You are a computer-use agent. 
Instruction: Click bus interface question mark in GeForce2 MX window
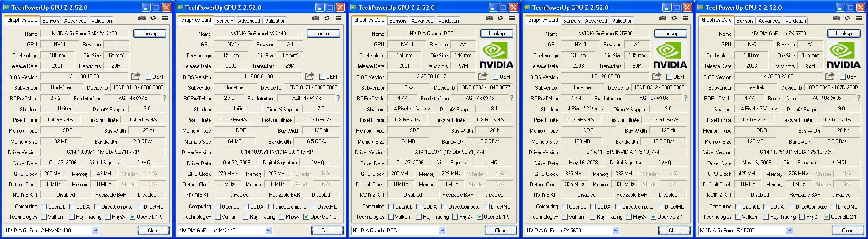[x=165, y=98]
